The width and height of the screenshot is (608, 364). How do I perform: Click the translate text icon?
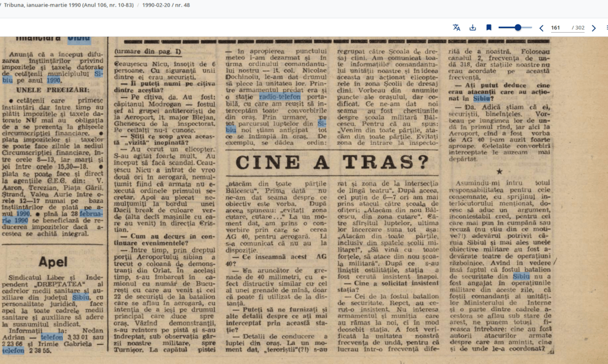pos(456,28)
